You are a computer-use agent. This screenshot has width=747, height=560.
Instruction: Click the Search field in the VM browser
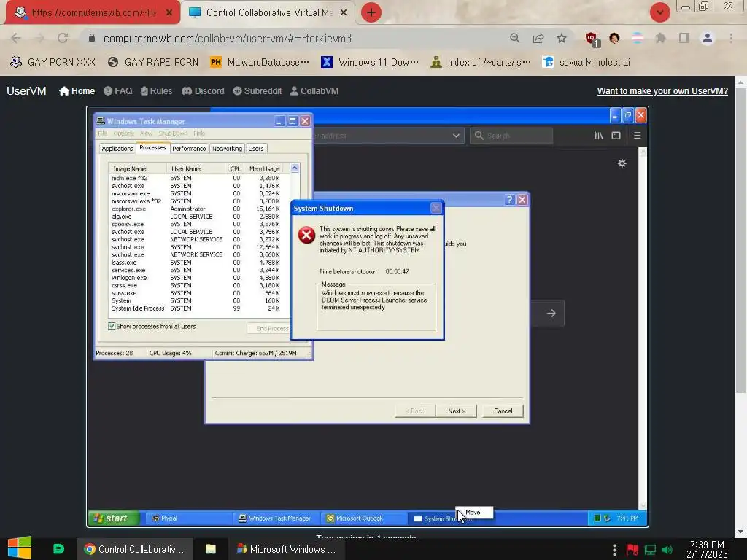(511, 136)
